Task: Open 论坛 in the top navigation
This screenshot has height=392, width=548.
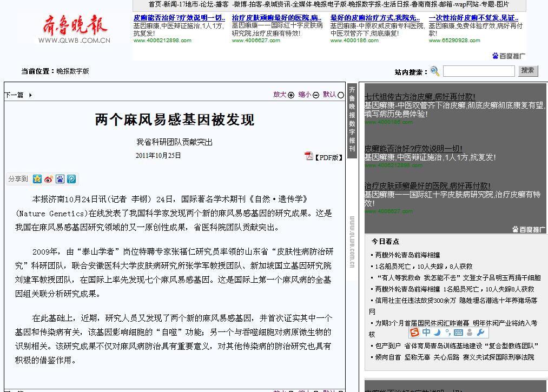Action: (x=206, y=4)
